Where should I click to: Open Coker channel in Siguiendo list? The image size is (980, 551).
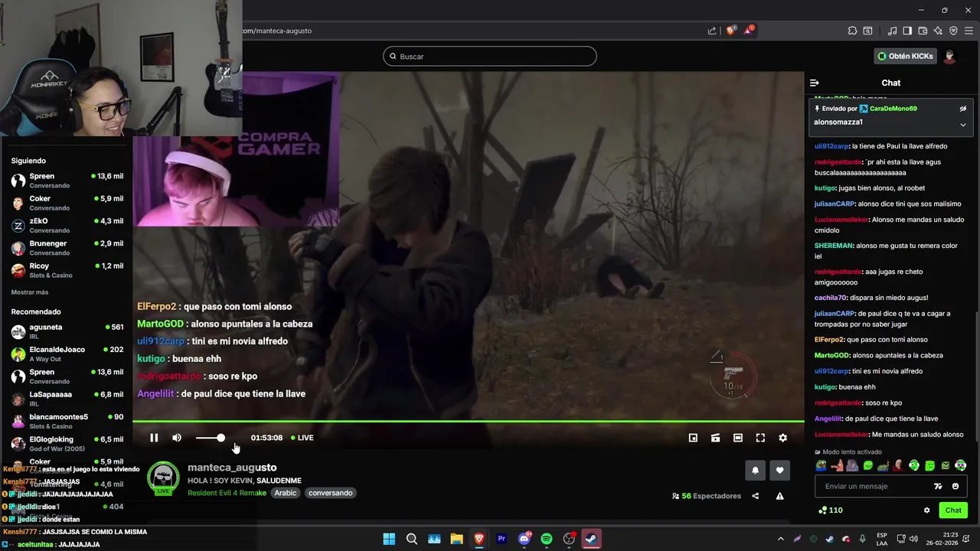click(67, 203)
